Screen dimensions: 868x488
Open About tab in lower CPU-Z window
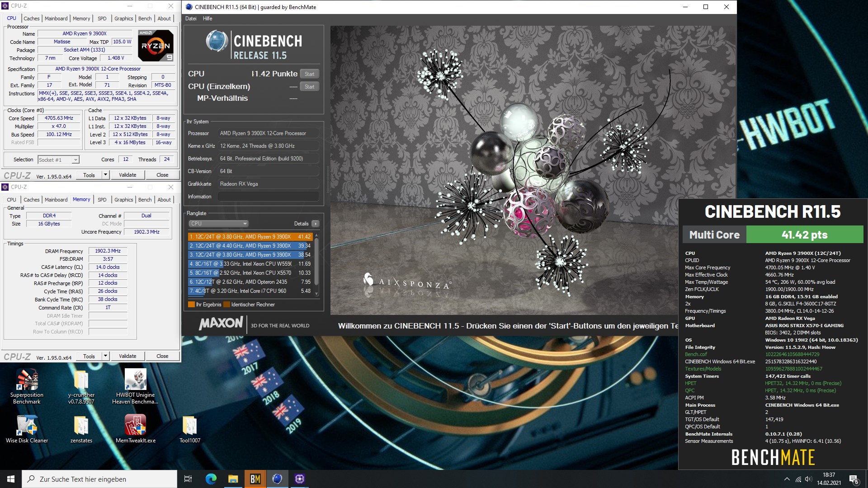(164, 200)
